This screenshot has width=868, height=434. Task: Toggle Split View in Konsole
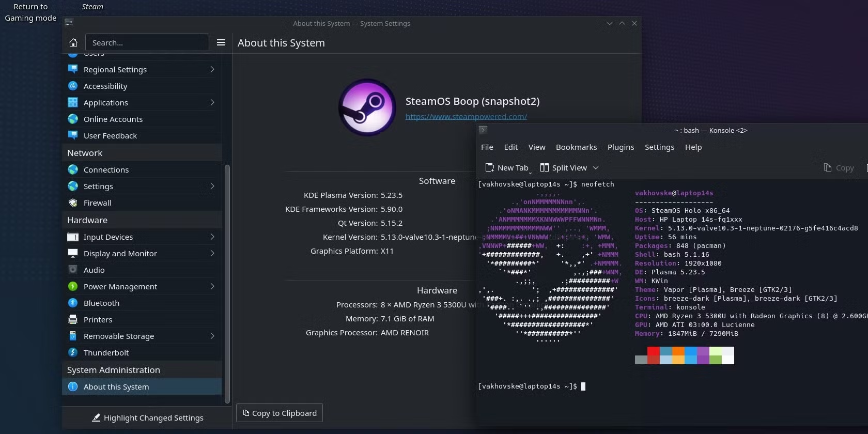pyautogui.click(x=563, y=167)
